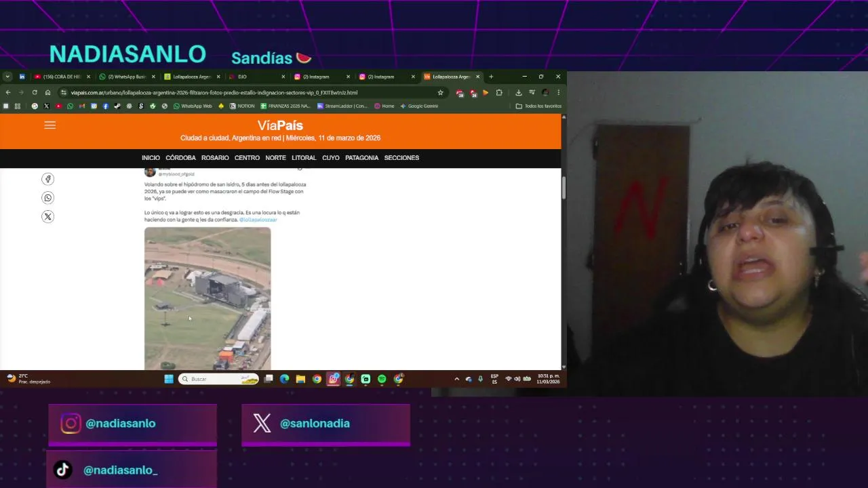Open Gmail bookmark icon in bookmarks bar
Viewport: 868px width, 488px height.
(82, 106)
